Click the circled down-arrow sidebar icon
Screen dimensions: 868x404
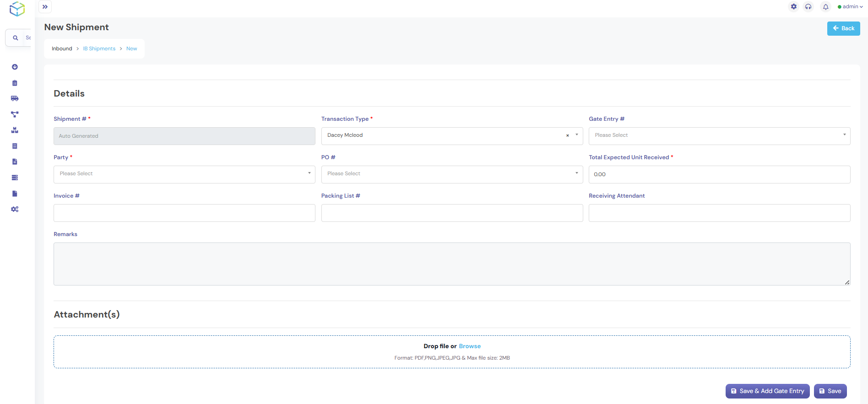15,67
